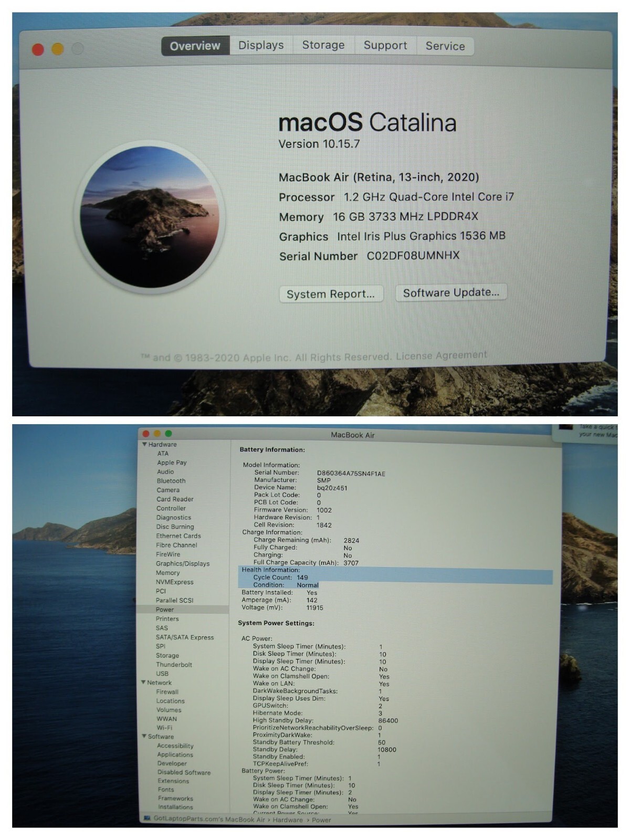Collapse the Network section triangle

click(x=143, y=682)
